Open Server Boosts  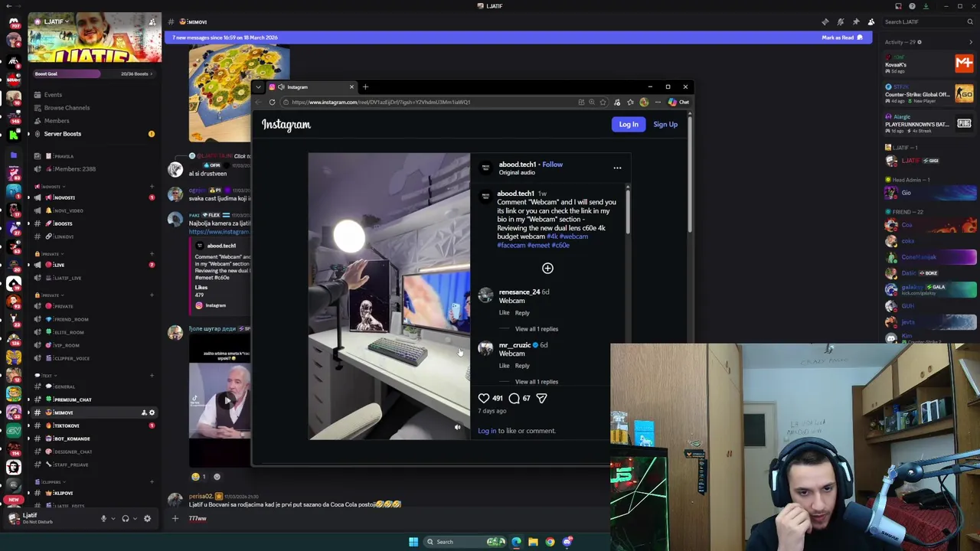tap(63, 134)
